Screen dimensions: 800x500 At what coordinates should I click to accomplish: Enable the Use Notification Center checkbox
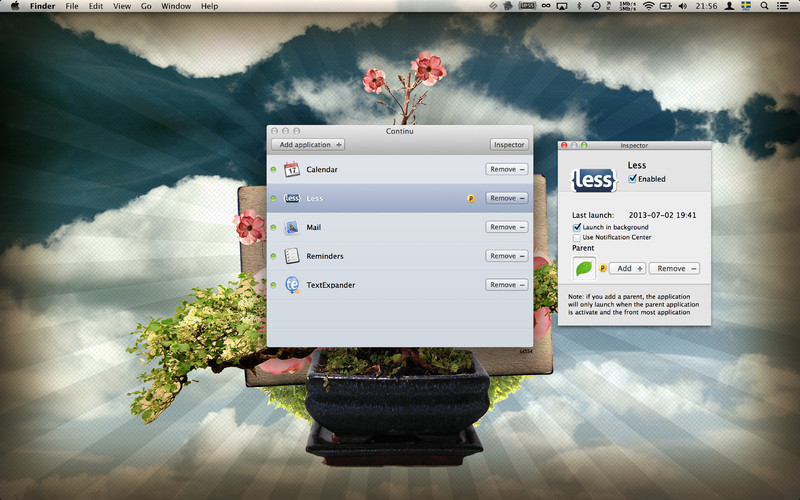click(577, 237)
